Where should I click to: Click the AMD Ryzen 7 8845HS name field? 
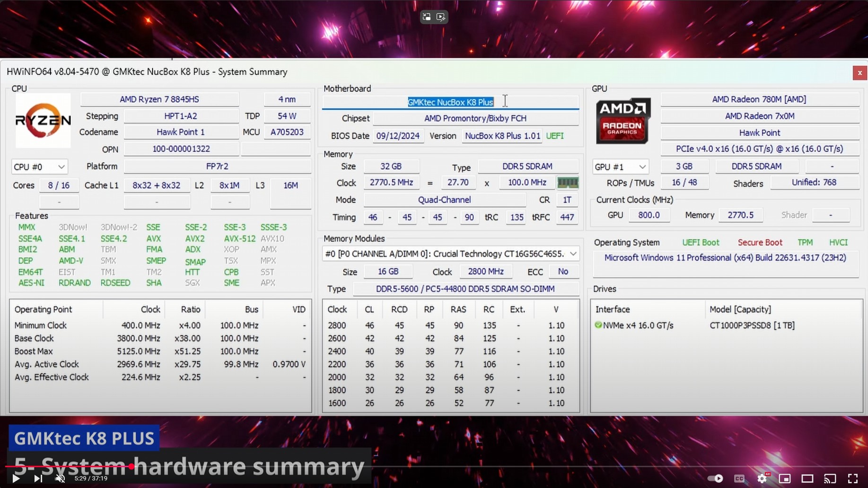click(159, 99)
